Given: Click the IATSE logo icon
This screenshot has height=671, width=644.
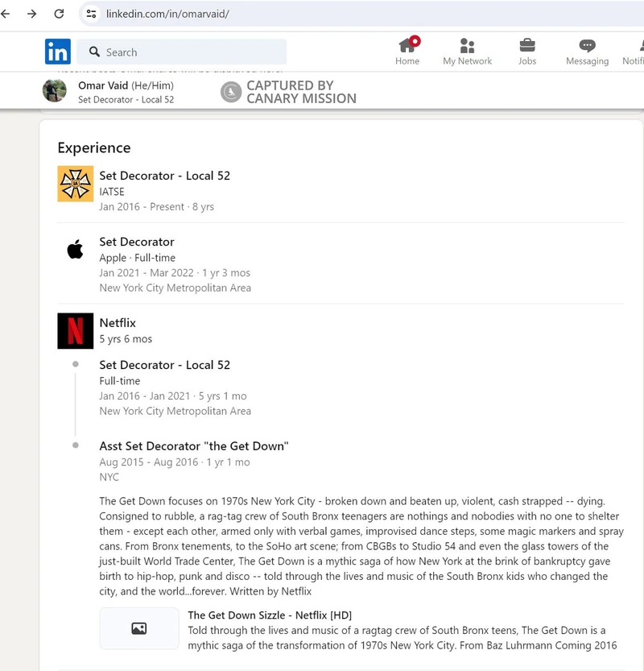Looking at the screenshot, I should [75, 184].
